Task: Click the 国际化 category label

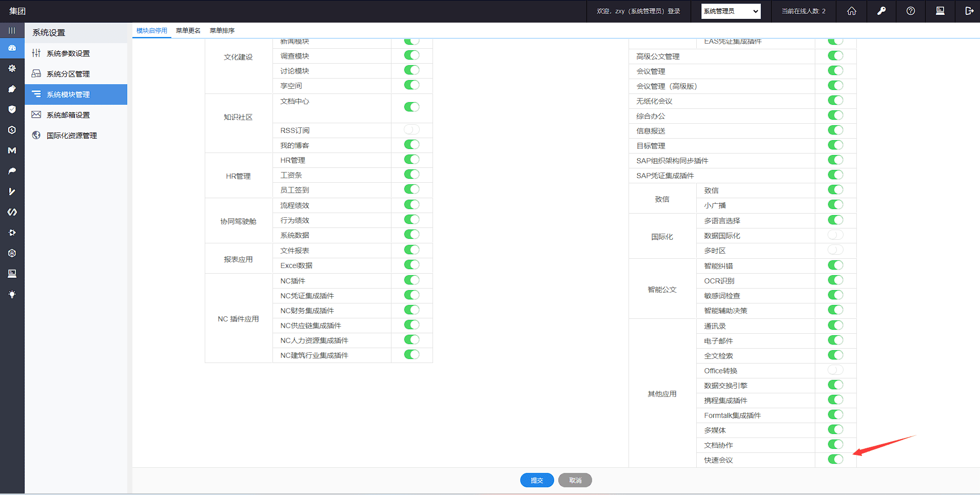Action: (x=662, y=237)
